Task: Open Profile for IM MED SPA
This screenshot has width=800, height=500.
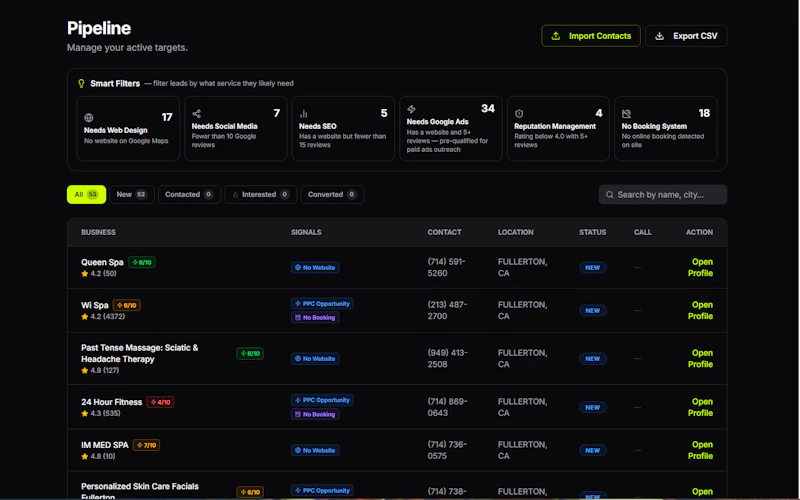Action: [701, 451]
